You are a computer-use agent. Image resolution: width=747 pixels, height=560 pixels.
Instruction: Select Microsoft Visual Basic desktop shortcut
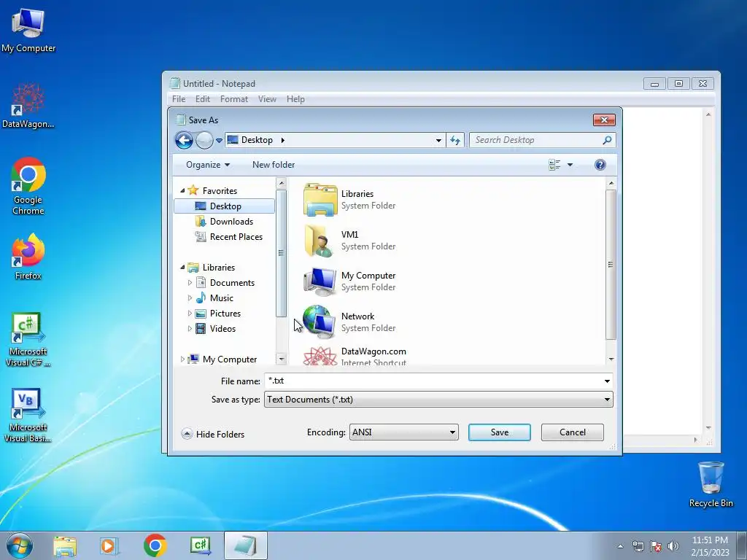click(28, 416)
